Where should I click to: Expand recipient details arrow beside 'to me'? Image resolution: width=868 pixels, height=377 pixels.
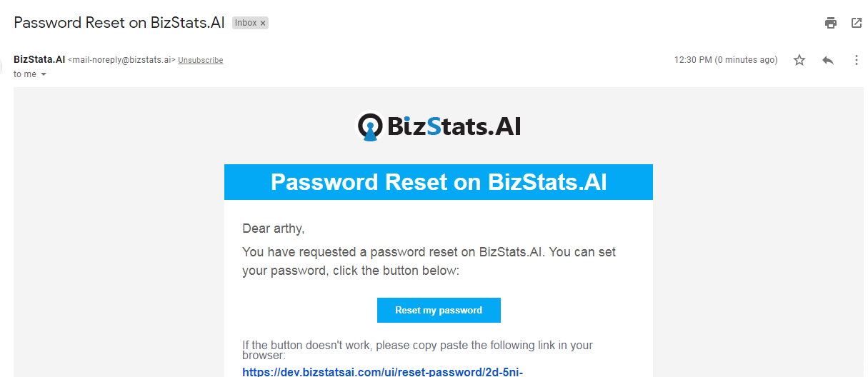(x=44, y=74)
